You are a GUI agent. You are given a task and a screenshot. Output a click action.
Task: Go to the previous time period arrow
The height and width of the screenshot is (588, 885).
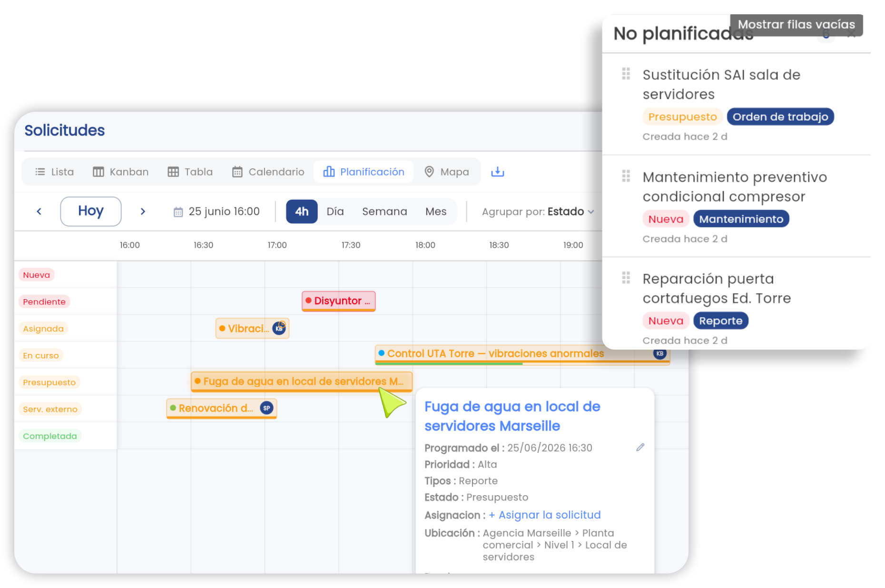(39, 211)
